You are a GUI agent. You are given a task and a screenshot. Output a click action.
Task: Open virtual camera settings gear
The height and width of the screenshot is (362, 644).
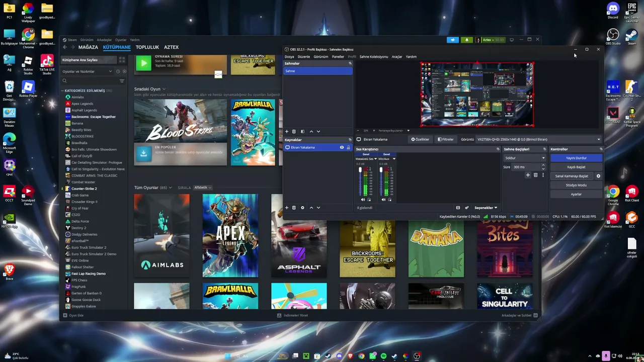pos(598,176)
